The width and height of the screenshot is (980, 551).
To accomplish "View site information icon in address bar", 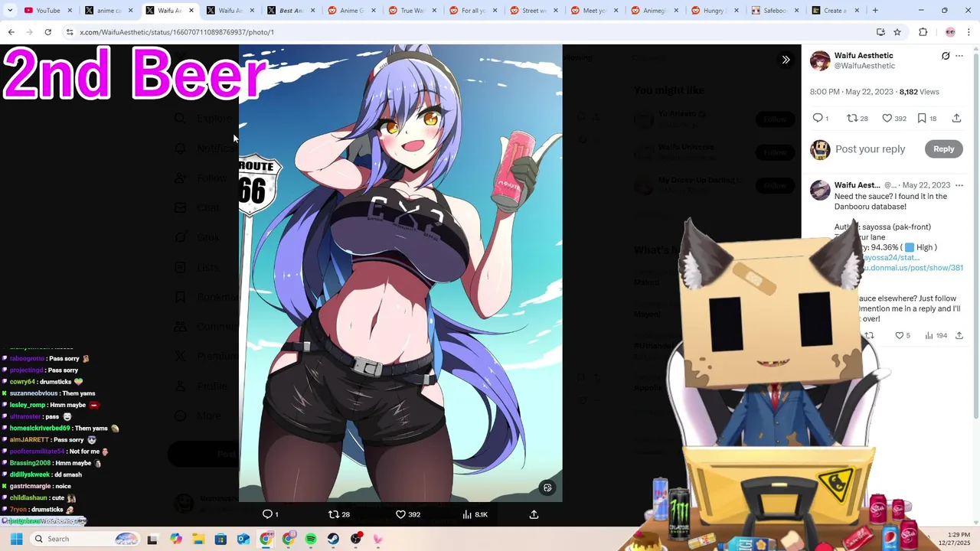I will (x=70, y=32).
